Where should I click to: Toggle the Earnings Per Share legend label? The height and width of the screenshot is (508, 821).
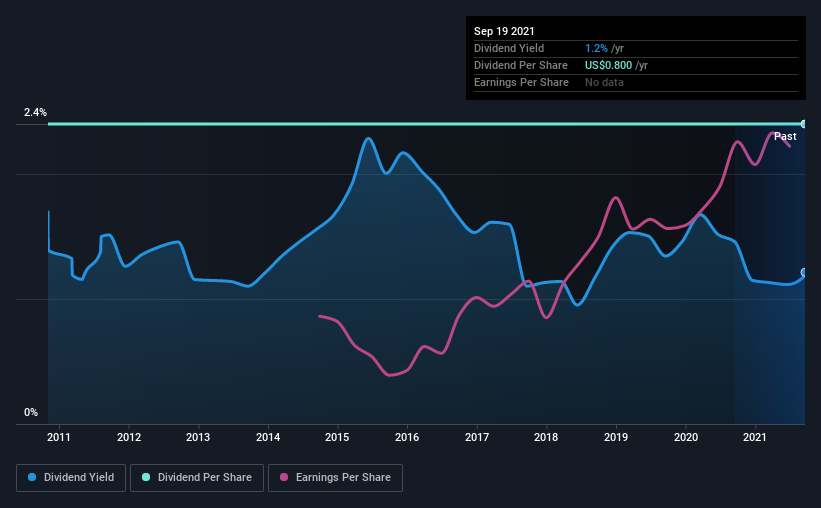342,478
